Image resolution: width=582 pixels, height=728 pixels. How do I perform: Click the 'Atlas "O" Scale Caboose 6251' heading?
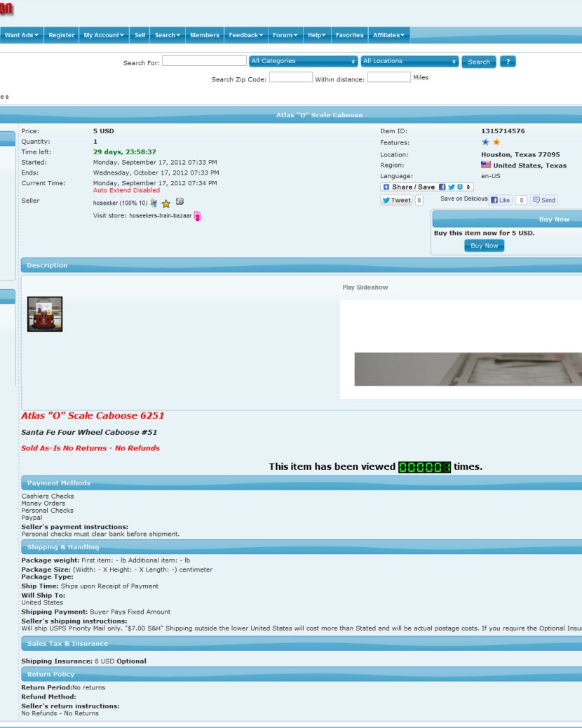93,415
